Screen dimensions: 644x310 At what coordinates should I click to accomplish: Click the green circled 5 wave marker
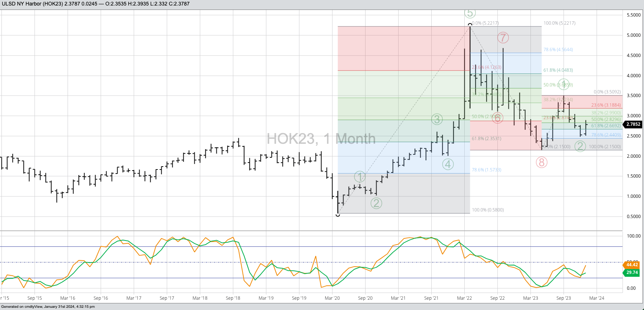[470, 13]
